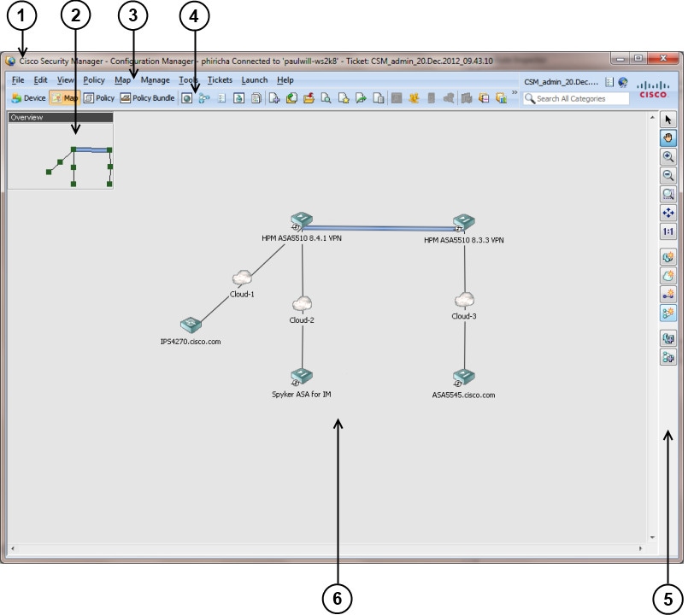Select the Cloud-2 network object
Image resolution: width=700 pixels, height=615 pixels.
coord(302,304)
